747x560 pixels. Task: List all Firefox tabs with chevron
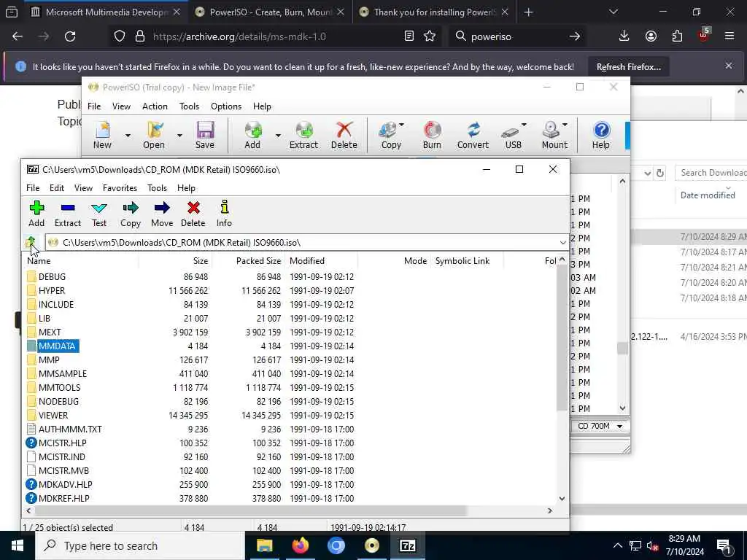(613, 12)
